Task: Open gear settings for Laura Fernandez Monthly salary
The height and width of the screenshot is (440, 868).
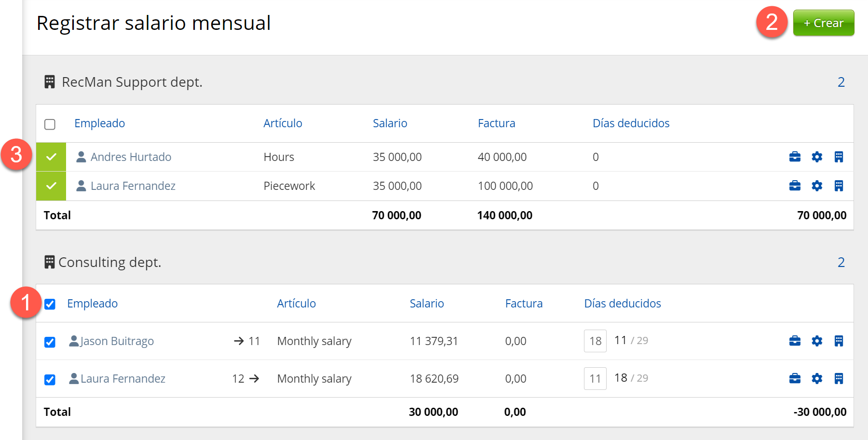Action: pyautogui.click(x=817, y=379)
